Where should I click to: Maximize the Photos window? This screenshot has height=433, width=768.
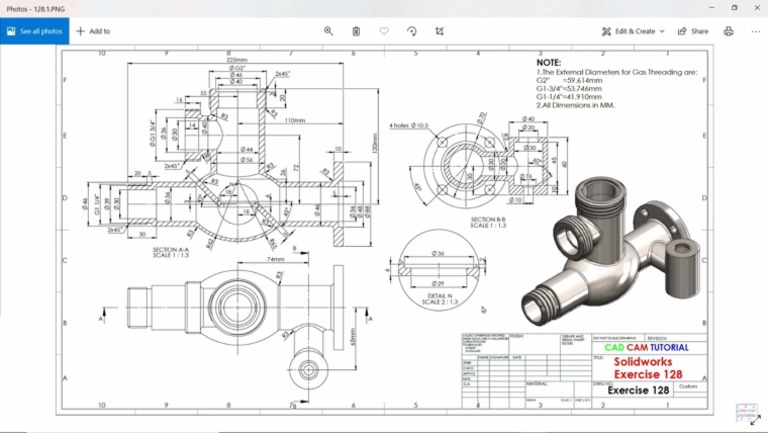point(734,8)
